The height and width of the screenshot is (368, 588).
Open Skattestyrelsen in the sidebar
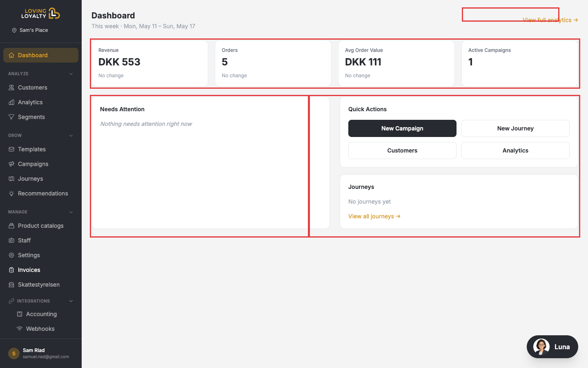pyautogui.click(x=41, y=285)
